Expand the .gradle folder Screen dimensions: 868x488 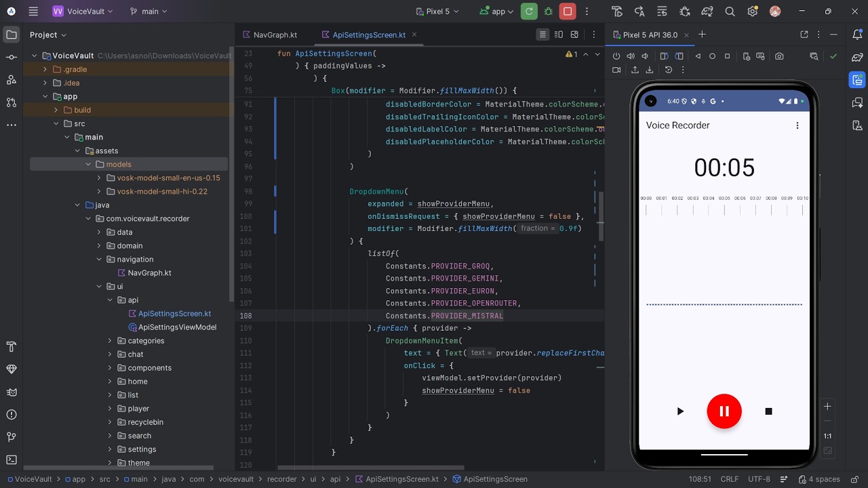point(45,69)
